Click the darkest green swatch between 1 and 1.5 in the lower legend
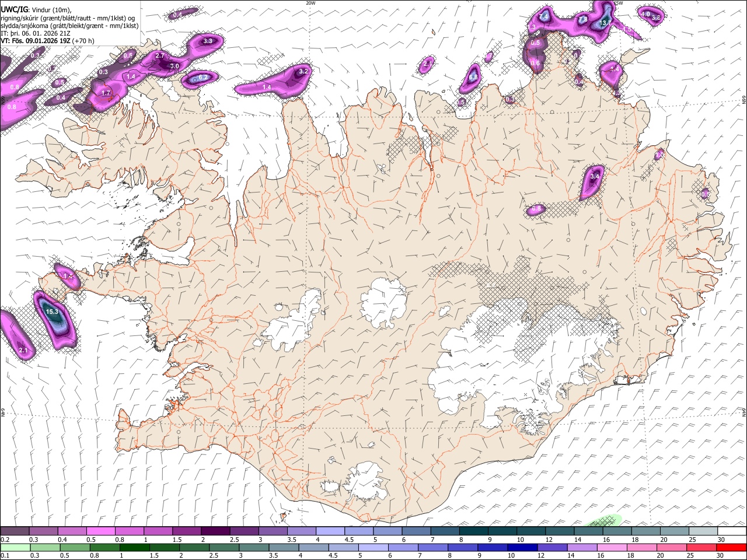 (134, 547)
